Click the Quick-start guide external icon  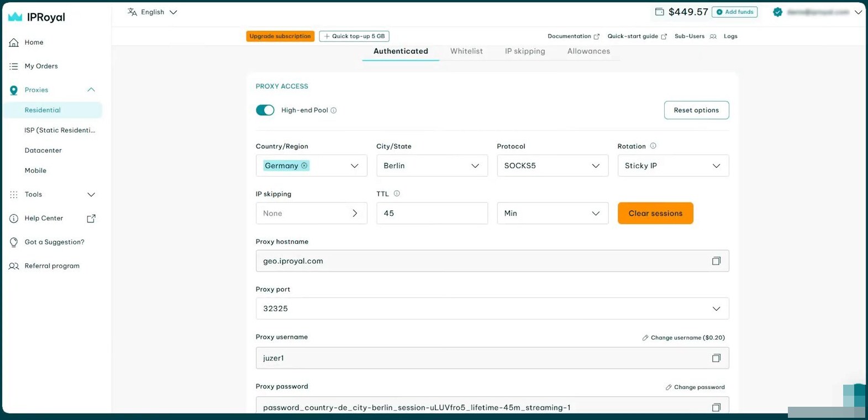[664, 36]
